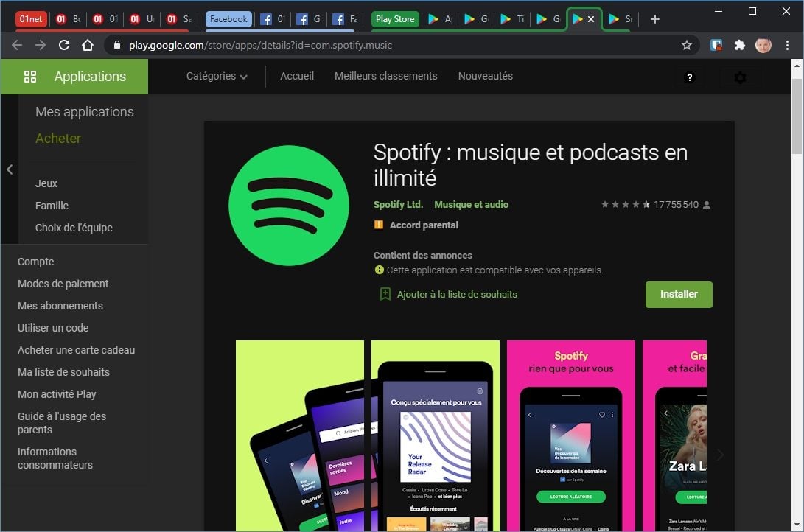Switch to the last Play Store tab
Image resolution: width=804 pixels, height=532 pixels.
tap(620, 19)
